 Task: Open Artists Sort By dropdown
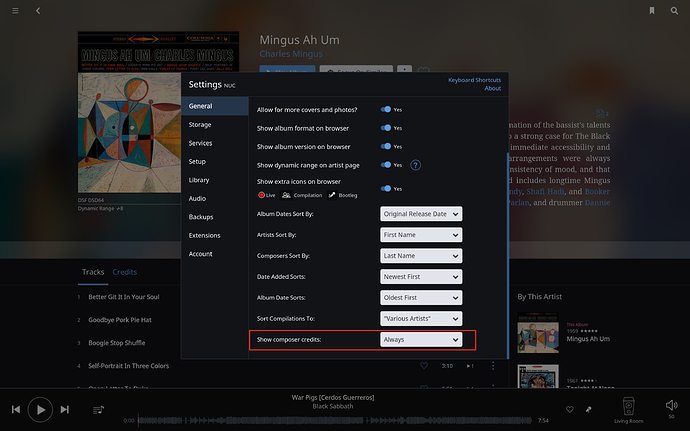(x=421, y=235)
